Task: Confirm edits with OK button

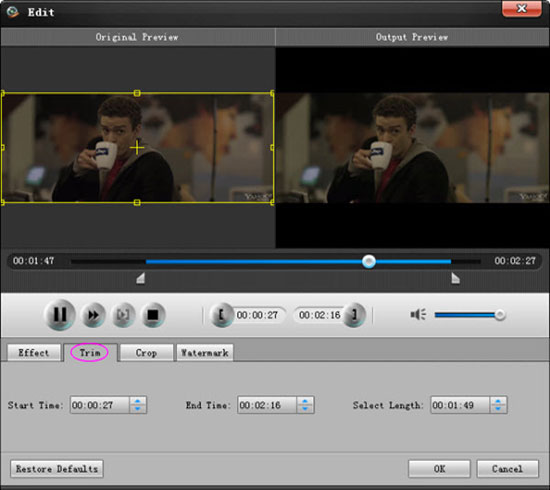Action: tap(439, 469)
